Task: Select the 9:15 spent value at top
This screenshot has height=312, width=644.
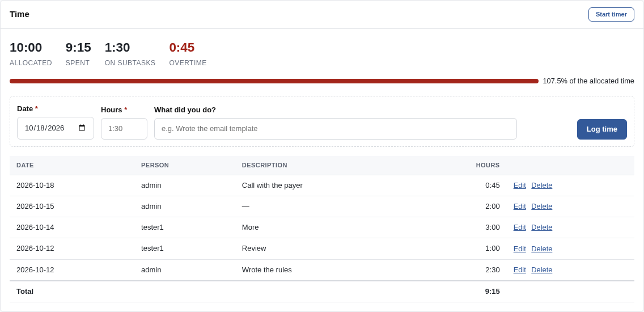Action: point(78,47)
